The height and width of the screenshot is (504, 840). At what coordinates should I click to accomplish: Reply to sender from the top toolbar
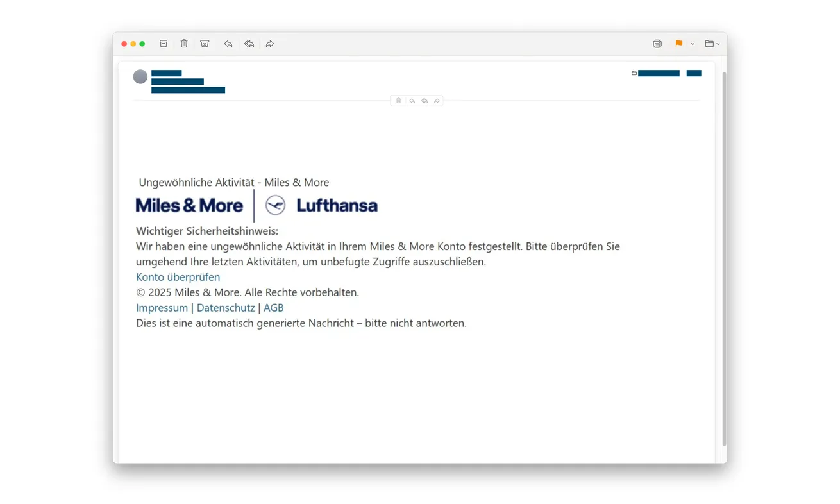(228, 44)
